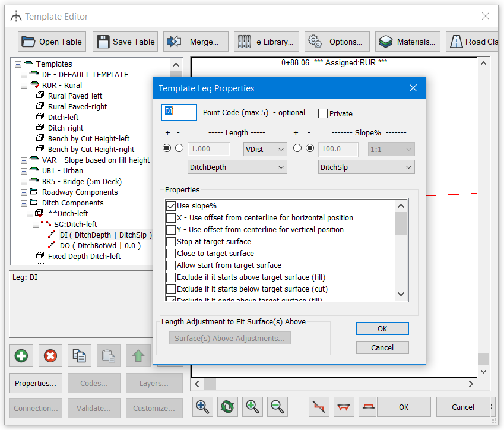Select the Fixed Depth Ditch-left component
This screenshot has width=504, height=430.
84,257
